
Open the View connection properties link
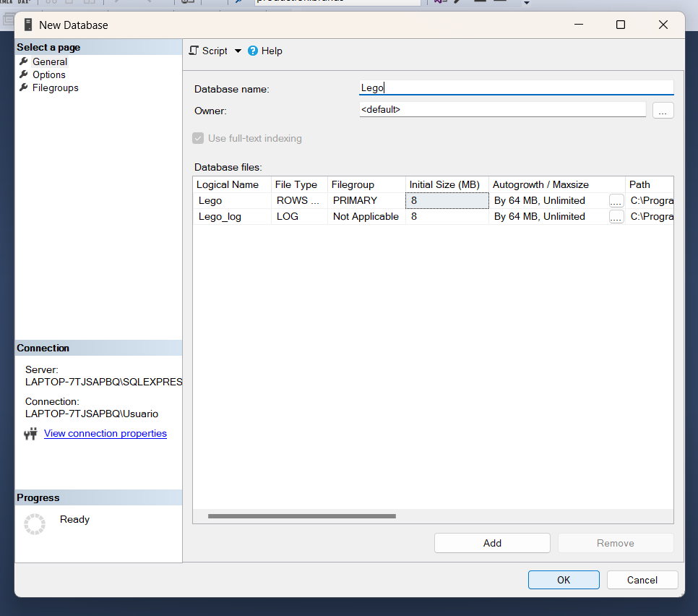click(x=105, y=433)
